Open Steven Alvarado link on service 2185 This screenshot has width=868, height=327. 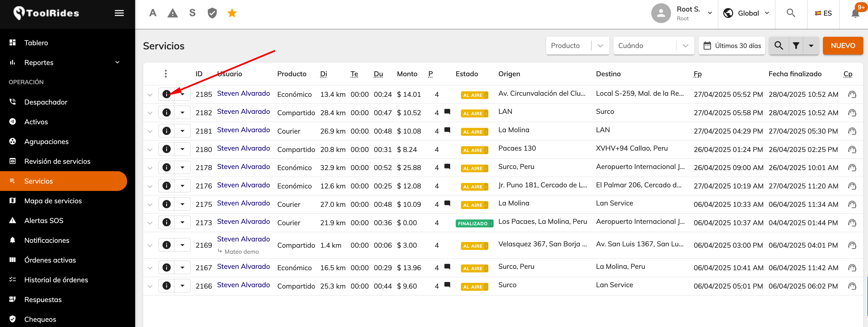243,94
